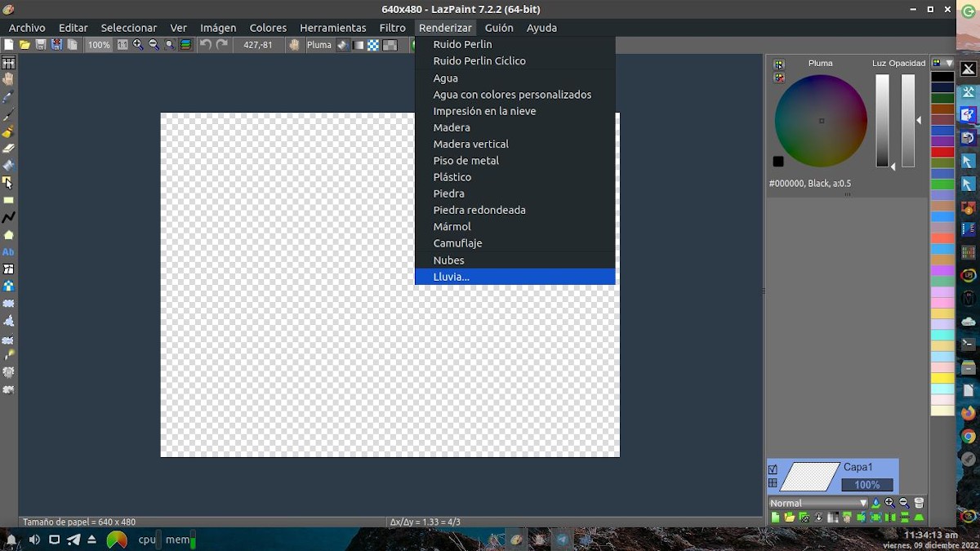Click the 100% zoom level field
Screen dimensions: 980x551
point(99,45)
